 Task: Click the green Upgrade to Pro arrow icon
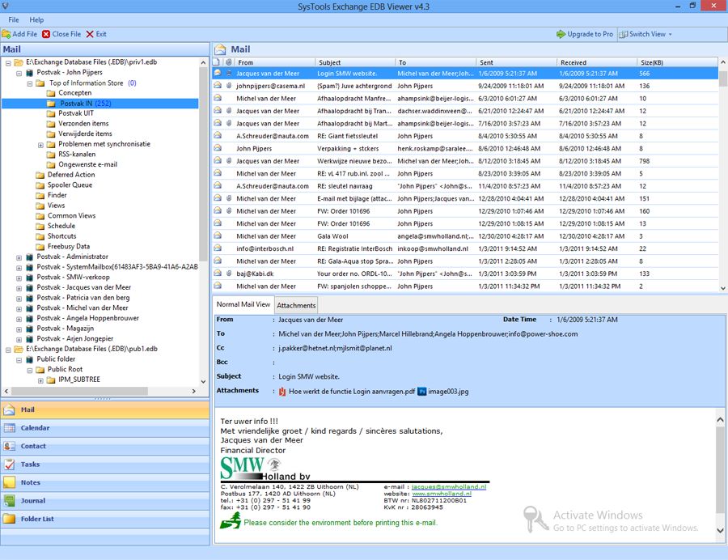coord(561,34)
